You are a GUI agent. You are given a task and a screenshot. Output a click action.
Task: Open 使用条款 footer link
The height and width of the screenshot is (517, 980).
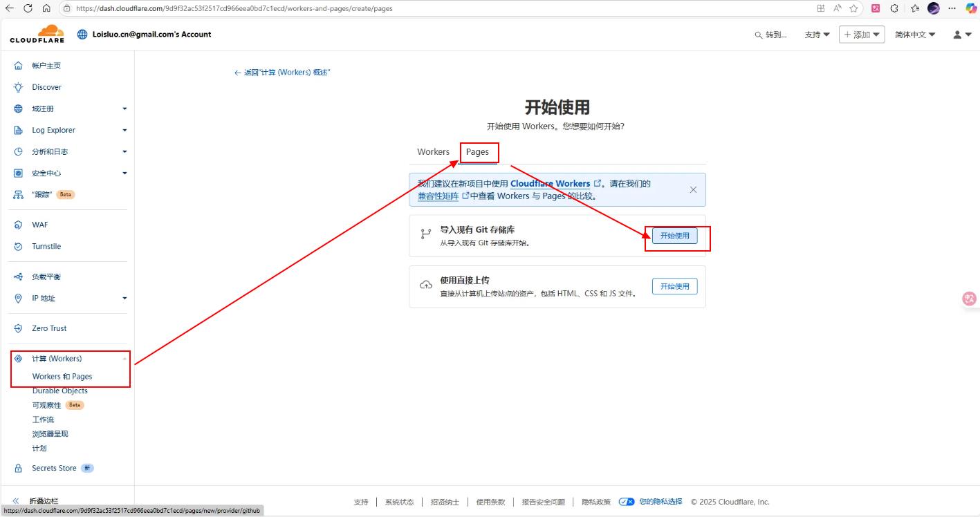(x=490, y=502)
